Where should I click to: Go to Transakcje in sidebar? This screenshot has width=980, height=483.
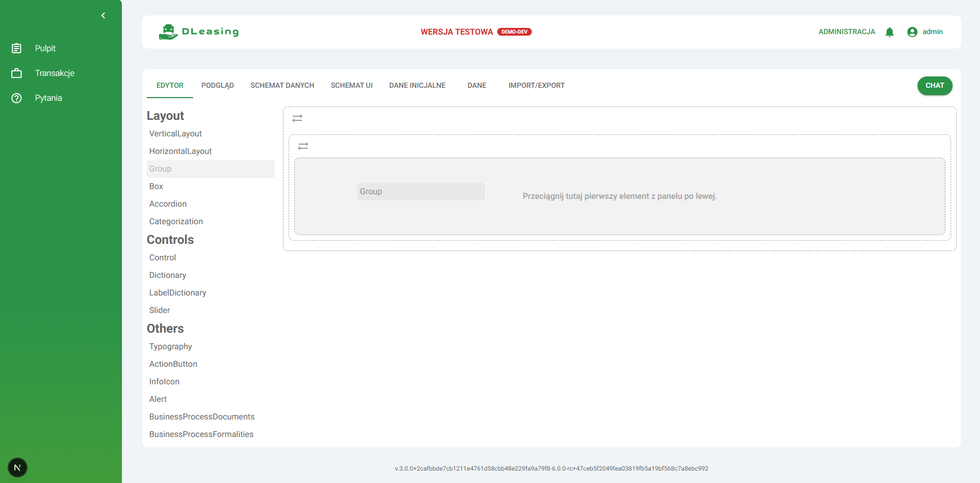pos(54,73)
